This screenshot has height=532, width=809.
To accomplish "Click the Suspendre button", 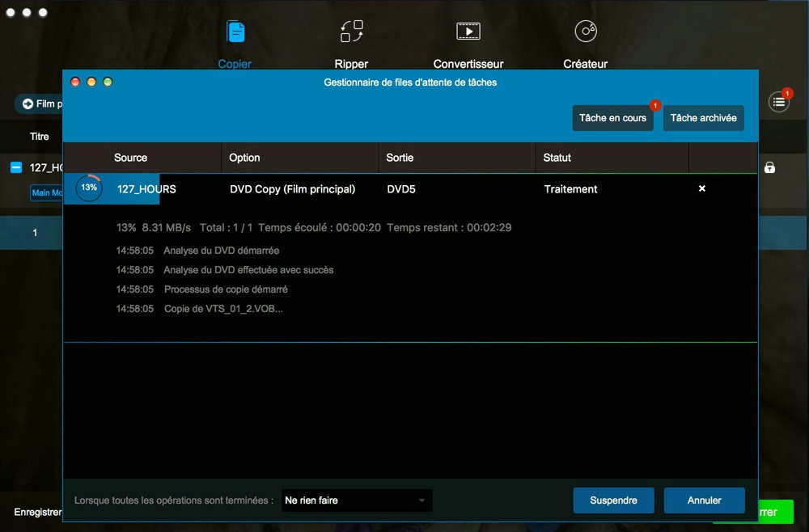I will 613,500.
